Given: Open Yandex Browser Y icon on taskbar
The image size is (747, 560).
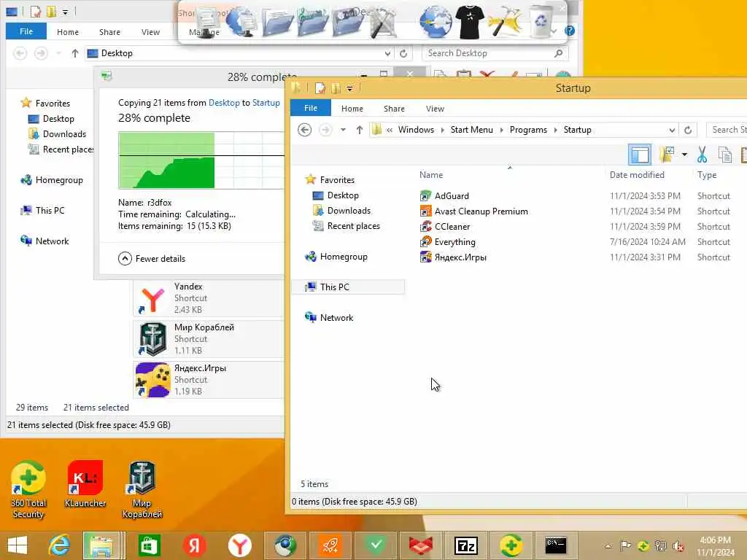Looking at the screenshot, I should tap(239, 545).
